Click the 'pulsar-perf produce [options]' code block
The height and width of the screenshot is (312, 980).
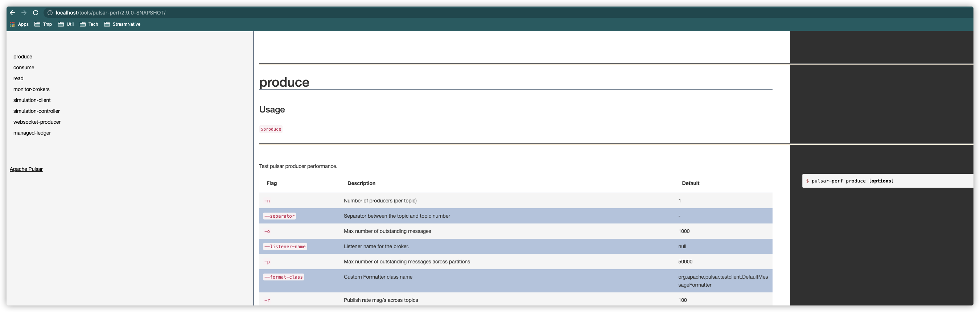coord(888,181)
